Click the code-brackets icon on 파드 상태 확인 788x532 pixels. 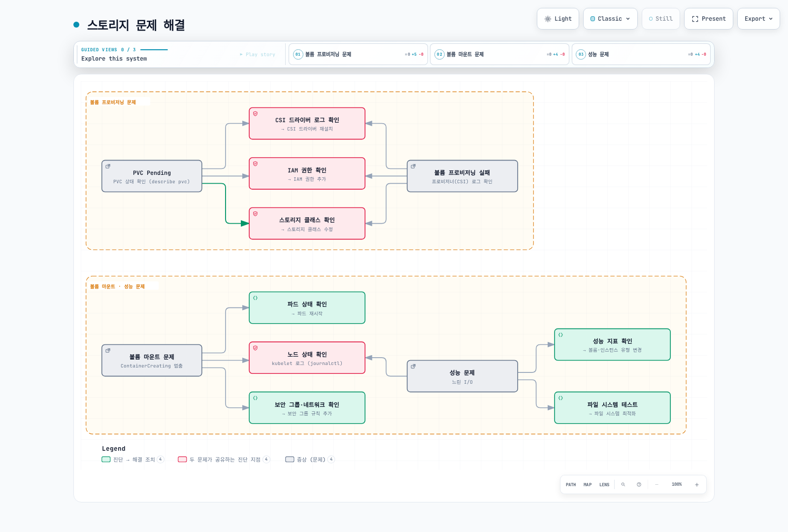tap(256, 298)
